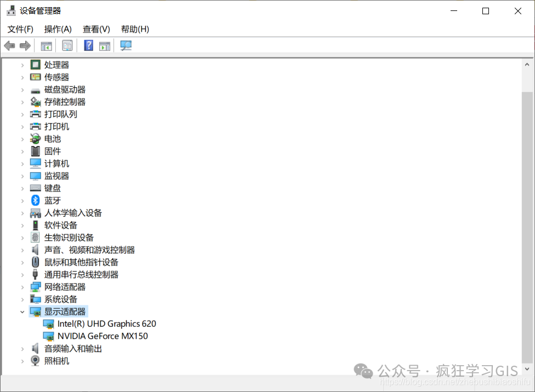The height and width of the screenshot is (392, 535).
Task: Click the 存储控制器 storage controller icon
Action: tap(36, 101)
